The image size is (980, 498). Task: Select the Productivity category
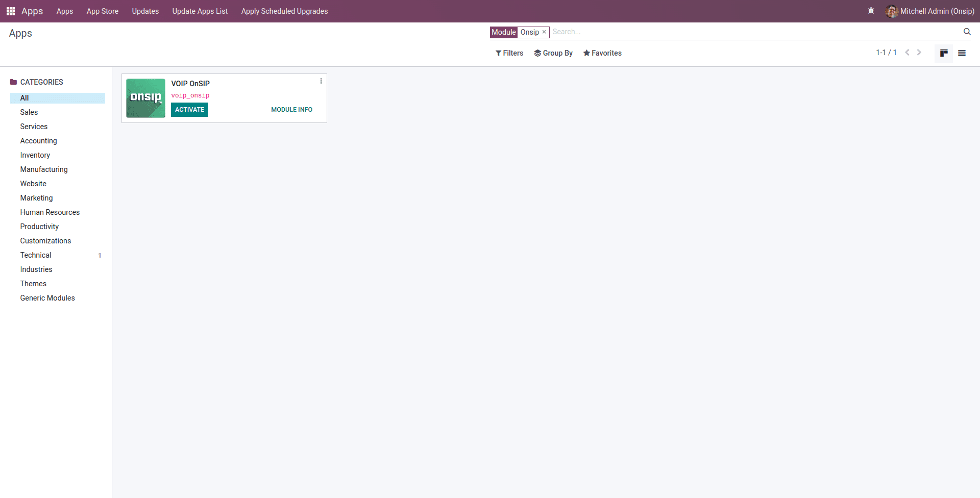(58, 227)
